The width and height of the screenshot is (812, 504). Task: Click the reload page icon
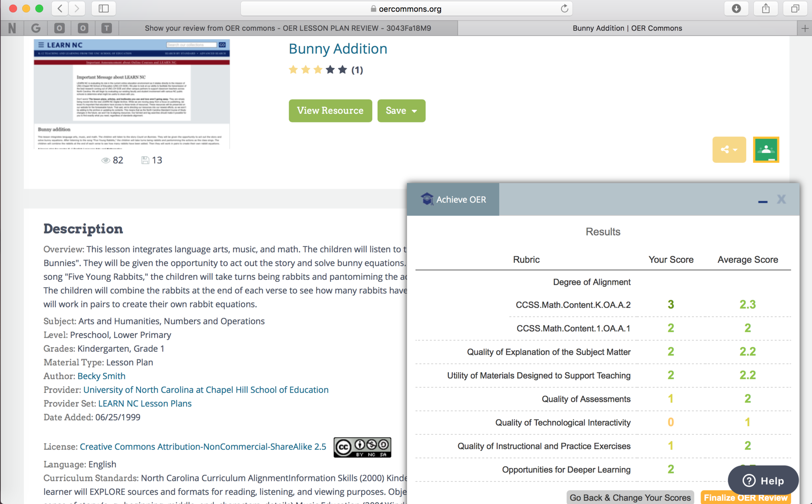[x=564, y=8]
